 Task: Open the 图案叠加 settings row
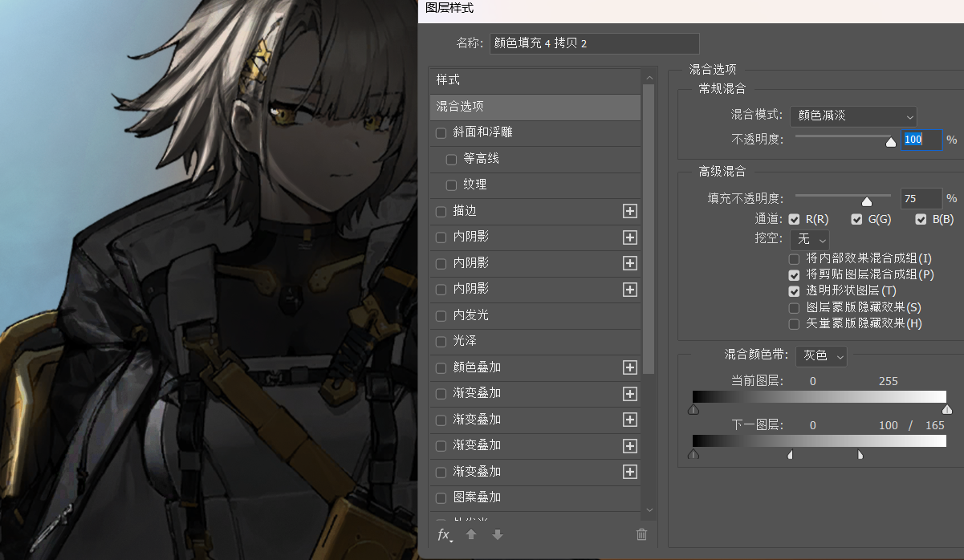pos(535,497)
